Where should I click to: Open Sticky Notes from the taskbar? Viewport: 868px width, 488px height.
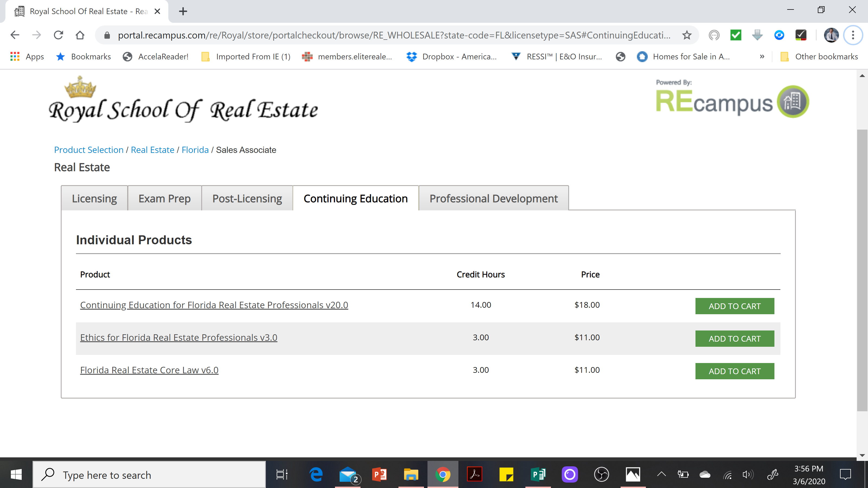[506, 475]
